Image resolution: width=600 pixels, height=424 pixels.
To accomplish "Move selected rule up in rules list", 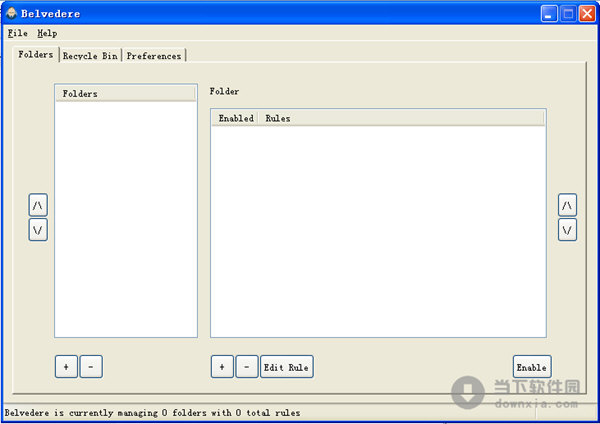I will [567, 205].
